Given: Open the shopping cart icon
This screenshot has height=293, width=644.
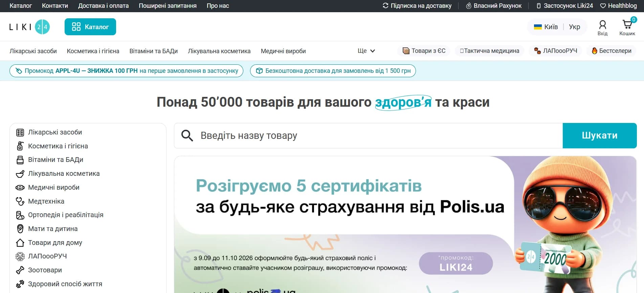Looking at the screenshot, I should tap(627, 24).
